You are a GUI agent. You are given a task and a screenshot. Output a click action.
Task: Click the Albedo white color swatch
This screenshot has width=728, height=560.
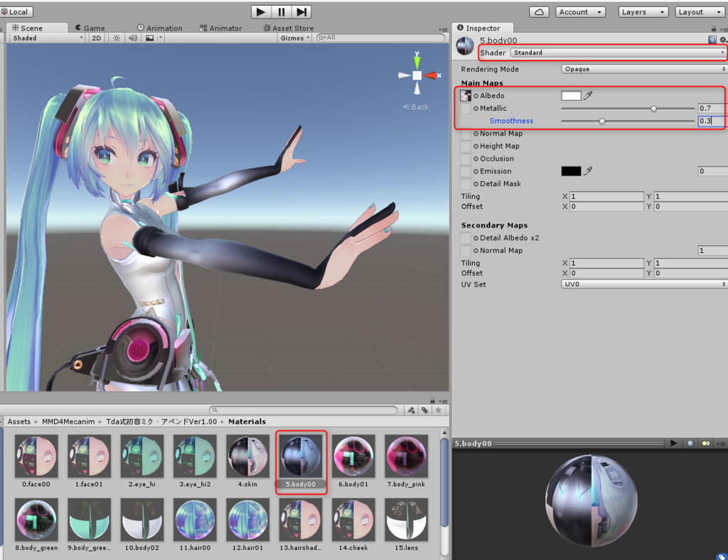(x=571, y=95)
